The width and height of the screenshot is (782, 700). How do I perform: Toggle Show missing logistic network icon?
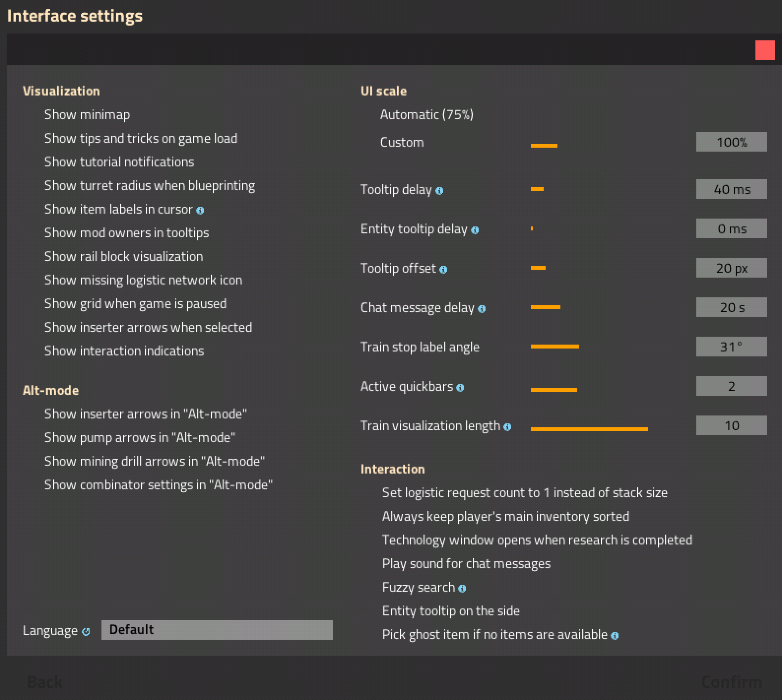pos(143,280)
